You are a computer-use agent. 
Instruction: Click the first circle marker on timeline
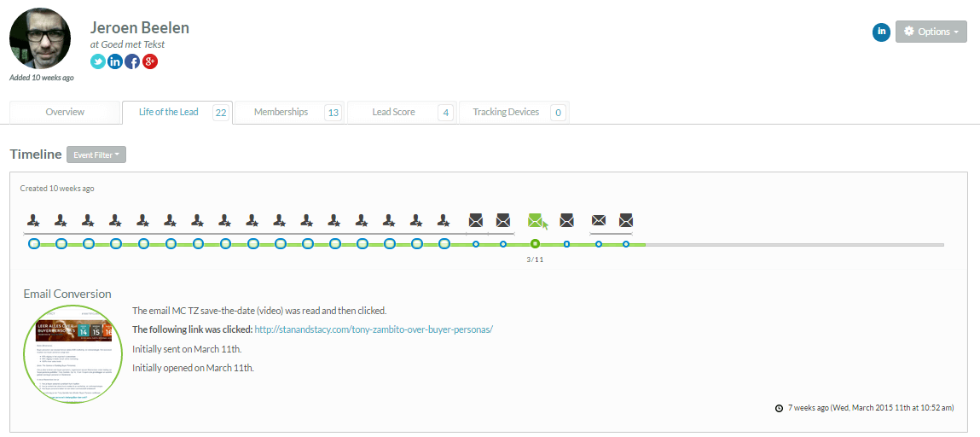34,244
